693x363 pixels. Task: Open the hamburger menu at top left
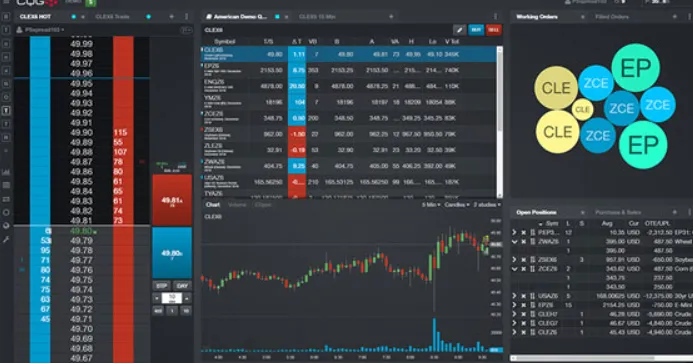(x=6, y=2)
